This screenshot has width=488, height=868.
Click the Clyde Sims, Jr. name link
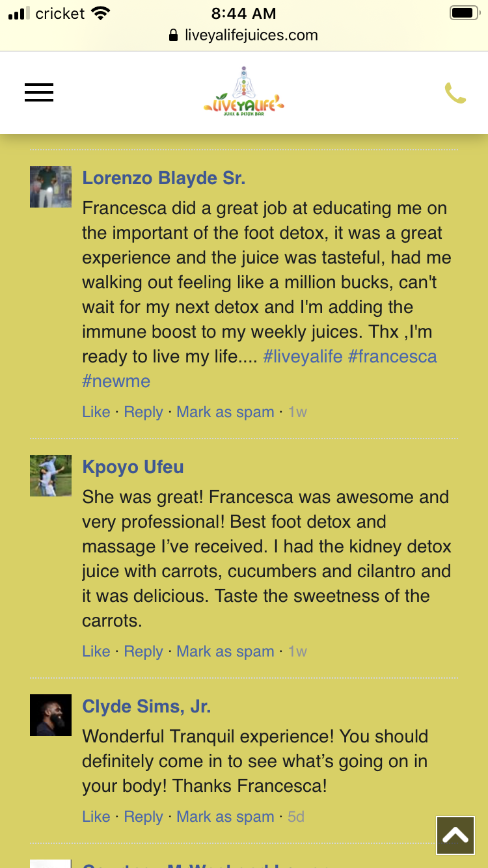146,707
